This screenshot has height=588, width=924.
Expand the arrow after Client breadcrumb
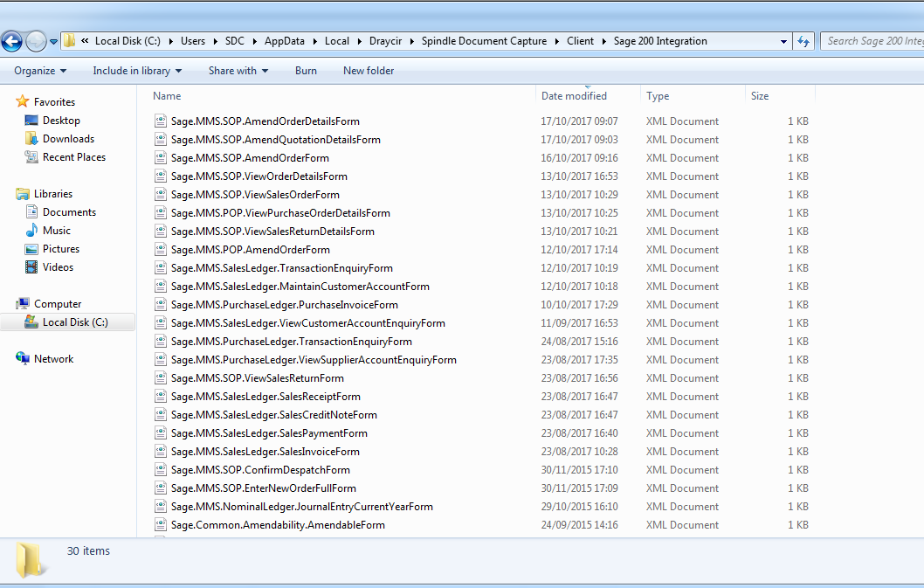pyautogui.click(x=604, y=41)
